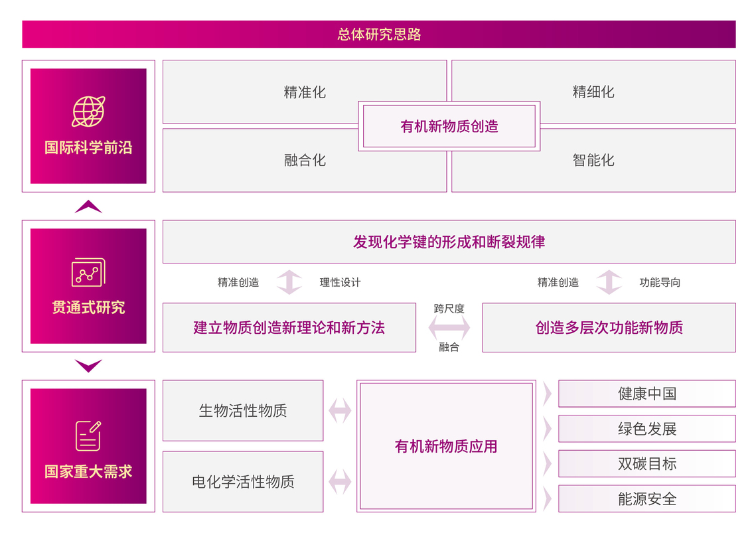Click the double arrow between 跨尺度 and 融合
Screen dimensions: 756x537
click(449, 328)
